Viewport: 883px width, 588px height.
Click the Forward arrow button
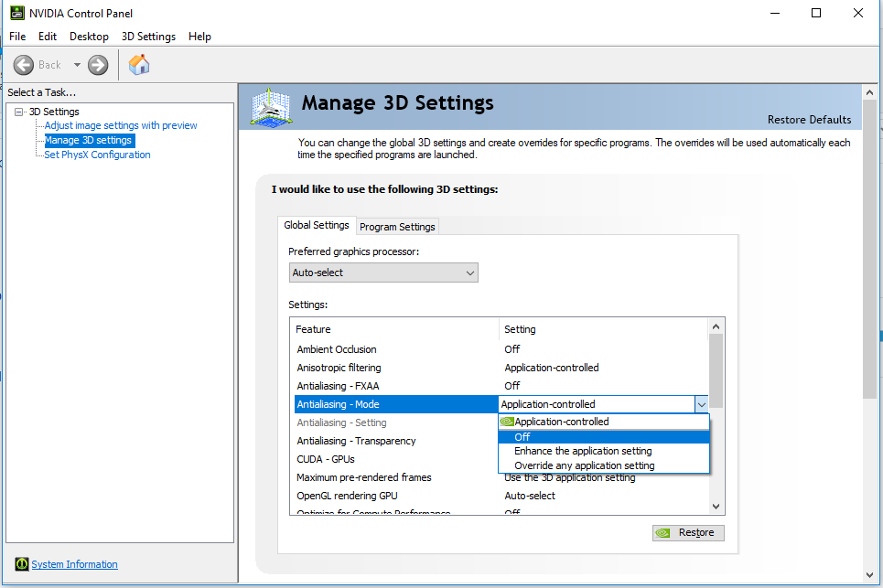(98, 65)
